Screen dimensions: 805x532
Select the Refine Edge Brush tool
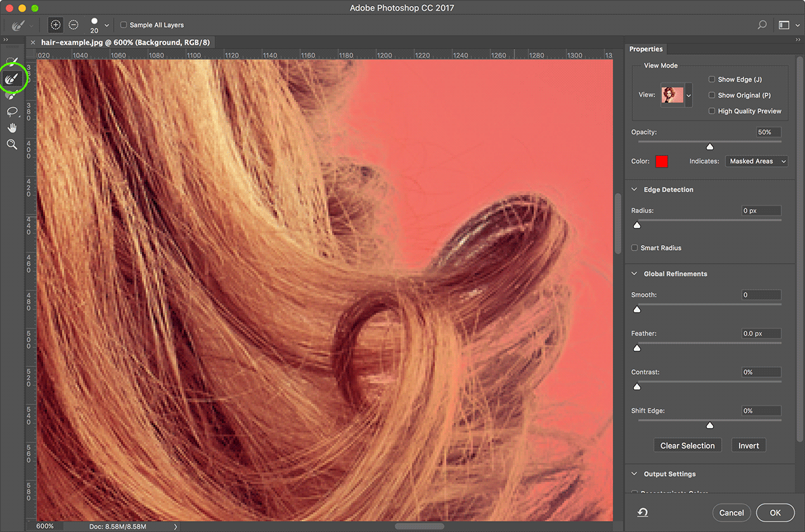click(x=12, y=79)
